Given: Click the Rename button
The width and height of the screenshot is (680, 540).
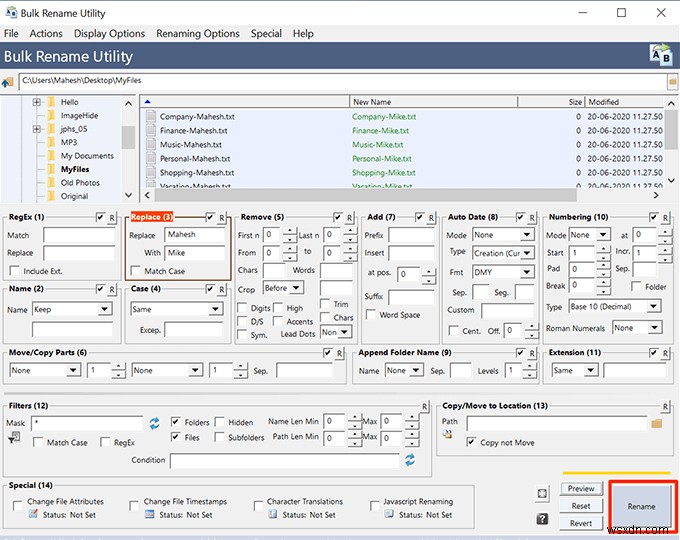Looking at the screenshot, I should (x=641, y=506).
